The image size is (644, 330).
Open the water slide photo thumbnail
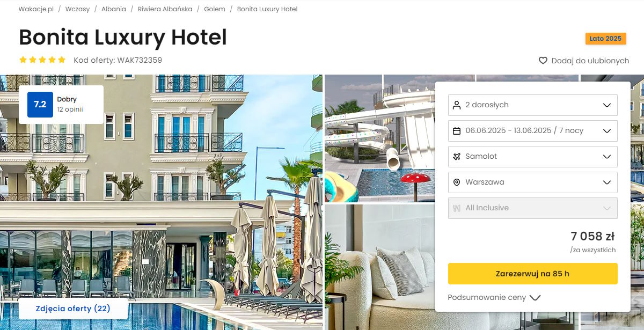380,138
